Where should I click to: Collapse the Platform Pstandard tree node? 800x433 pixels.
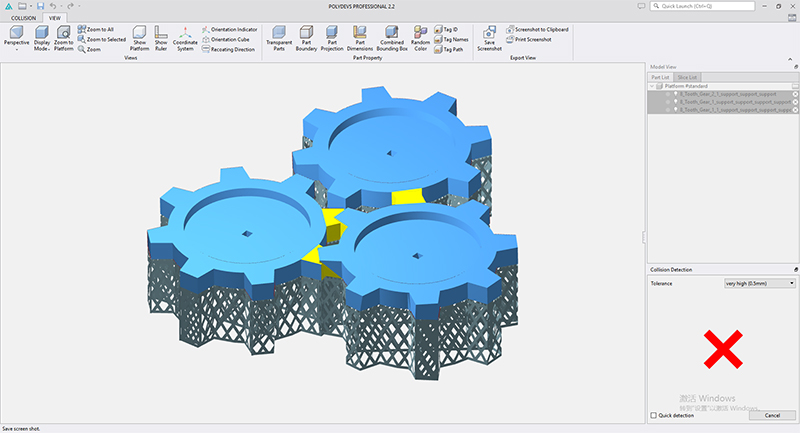[x=652, y=86]
